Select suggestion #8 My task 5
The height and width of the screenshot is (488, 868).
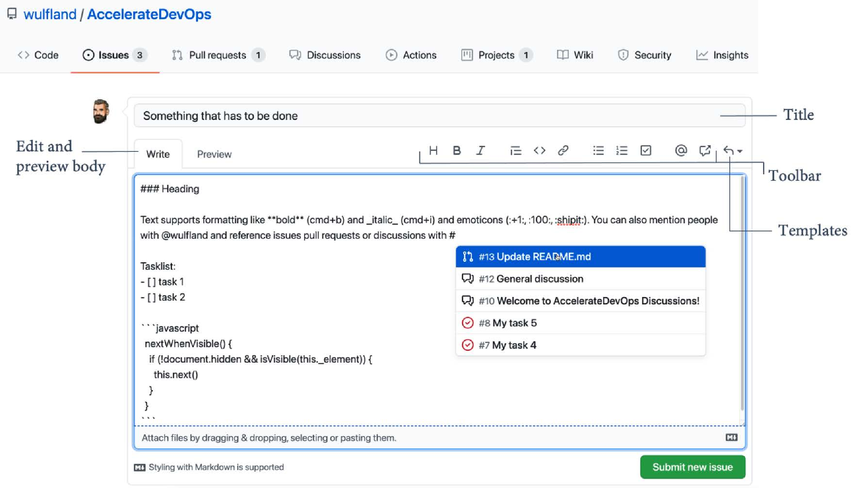pos(580,323)
